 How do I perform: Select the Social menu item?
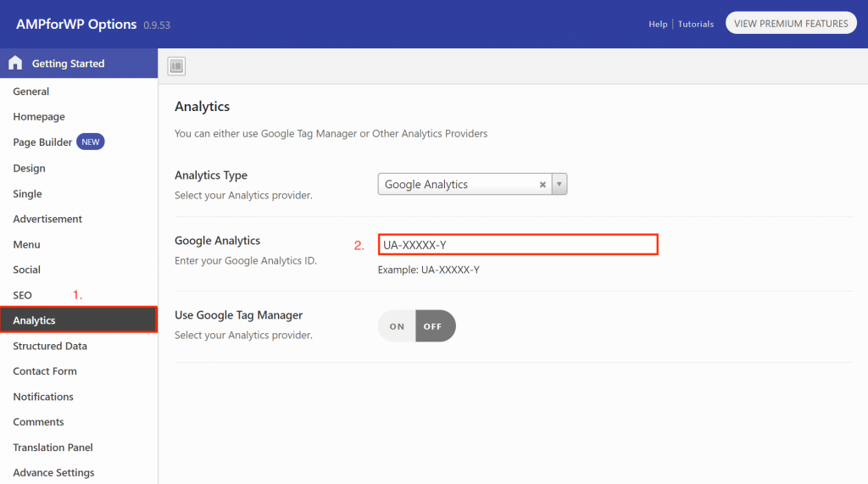point(26,270)
